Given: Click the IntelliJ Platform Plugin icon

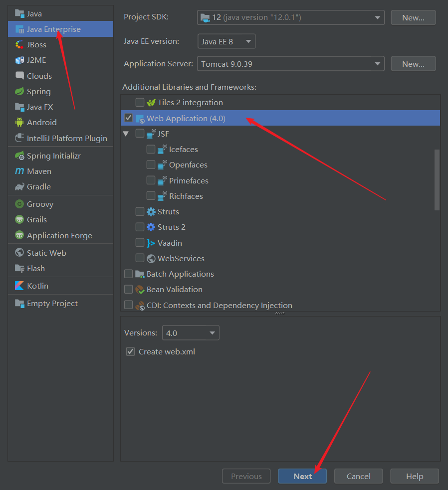Looking at the screenshot, I should (x=19, y=138).
